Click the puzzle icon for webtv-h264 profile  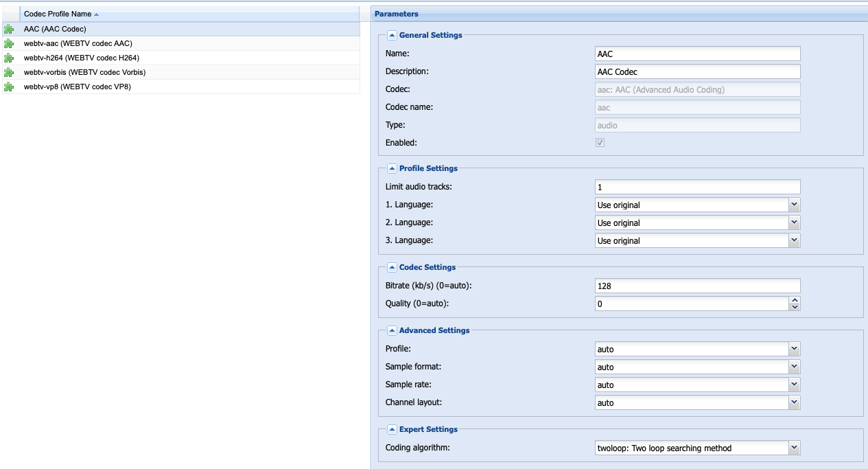pyautogui.click(x=8, y=58)
